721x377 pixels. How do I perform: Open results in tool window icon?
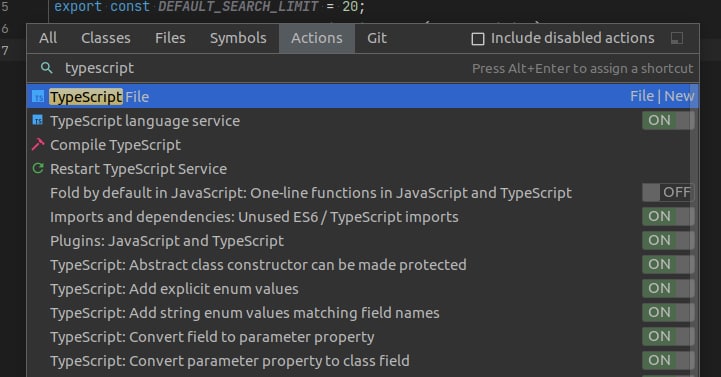pos(677,38)
